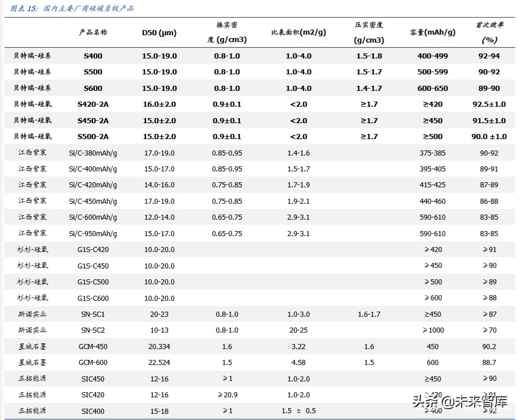The image size is (519, 420).
Task: Click D50 value '12.0-14.0'
Action: tap(159, 217)
